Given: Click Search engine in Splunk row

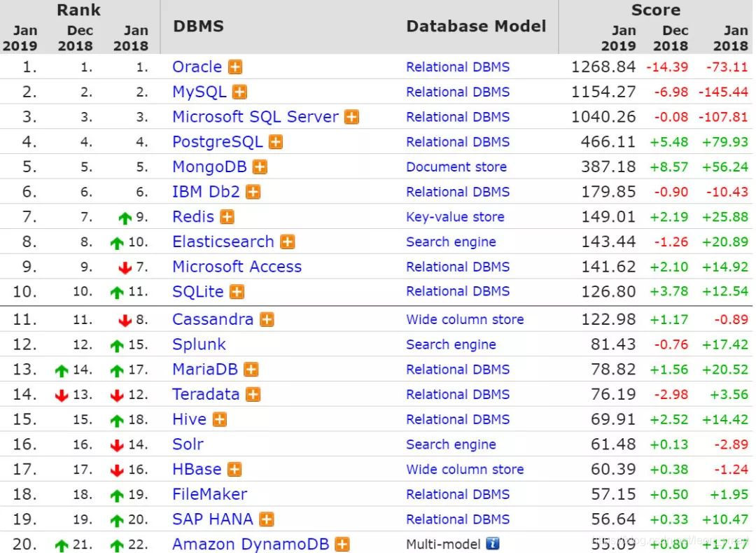Looking at the screenshot, I should coord(451,344).
